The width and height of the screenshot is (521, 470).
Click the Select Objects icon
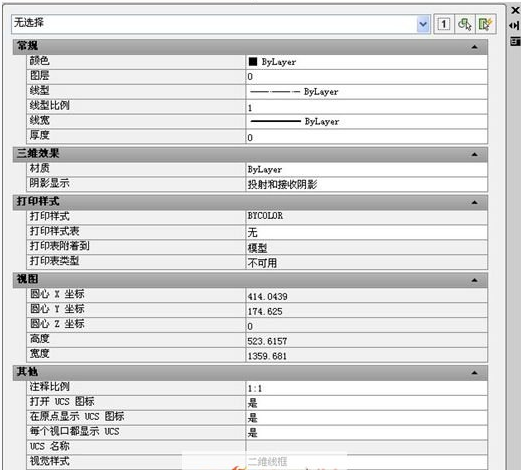pos(464,24)
